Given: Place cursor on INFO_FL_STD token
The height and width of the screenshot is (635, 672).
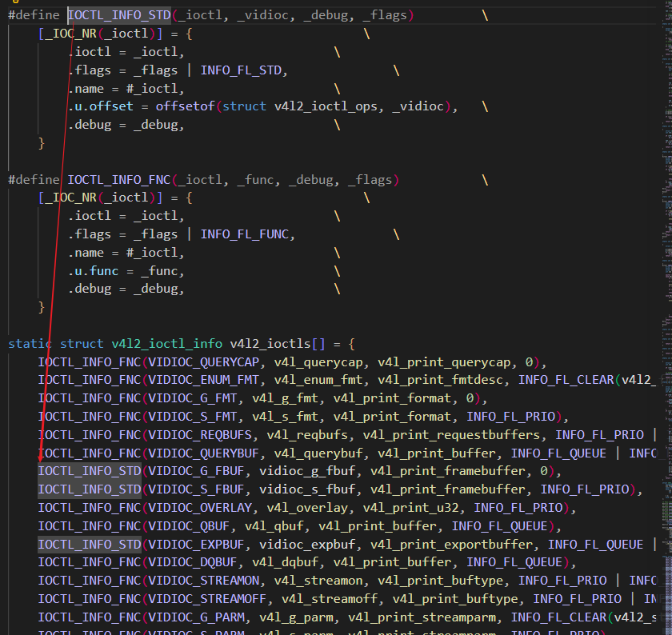Looking at the screenshot, I should click(x=241, y=70).
